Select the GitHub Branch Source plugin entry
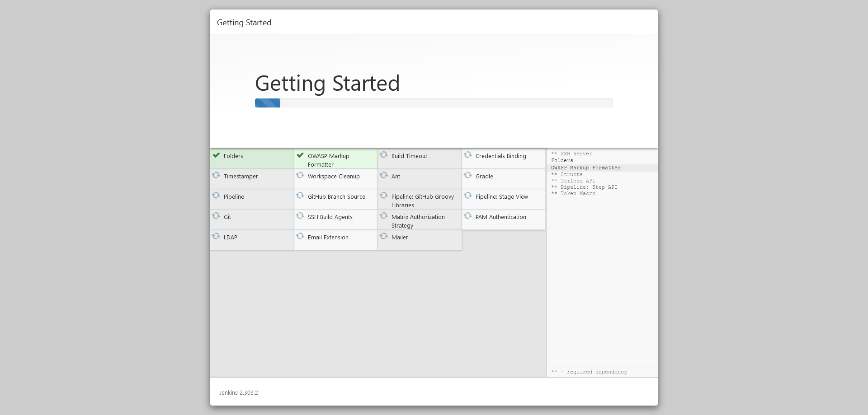Viewport: 868px width, 415px height. (336, 196)
